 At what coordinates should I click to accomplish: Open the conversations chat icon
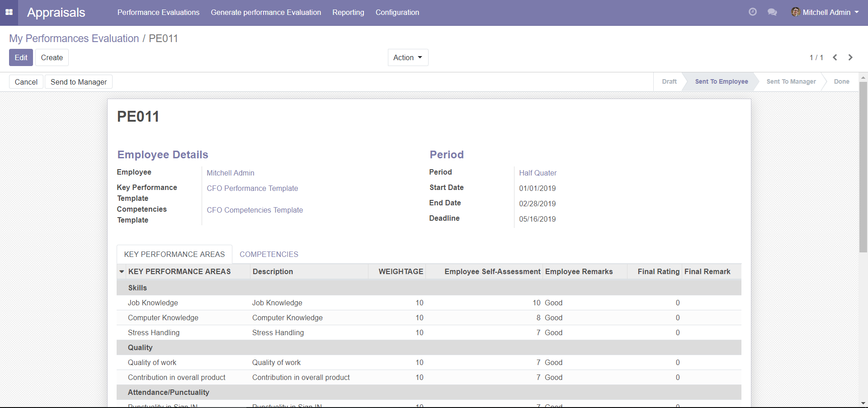pyautogui.click(x=772, y=12)
